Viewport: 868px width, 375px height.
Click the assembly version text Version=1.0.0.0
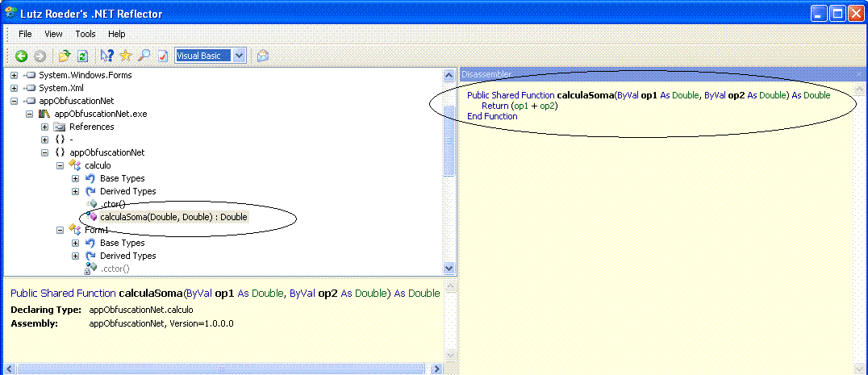point(202,323)
